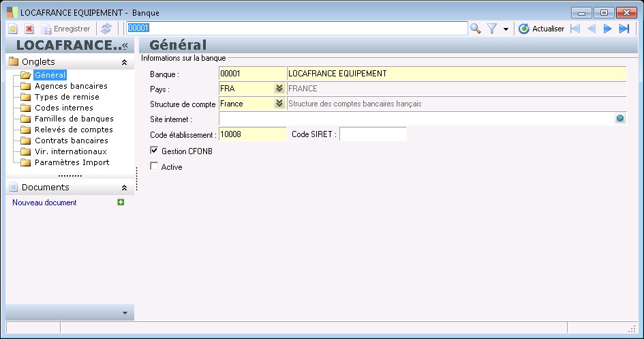This screenshot has height=339, width=644.
Task: Go to first record arrow
Action: (x=575, y=29)
